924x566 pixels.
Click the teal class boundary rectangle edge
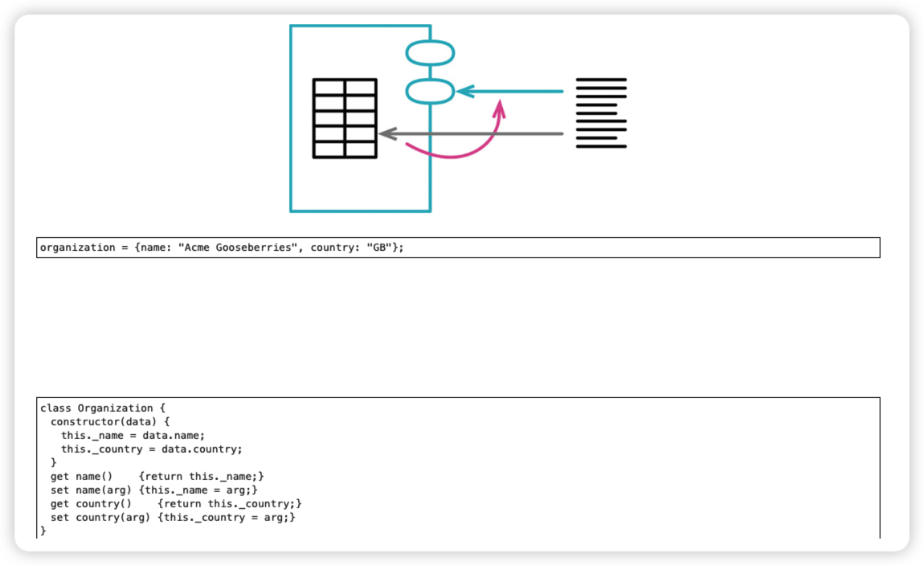(291, 118)
